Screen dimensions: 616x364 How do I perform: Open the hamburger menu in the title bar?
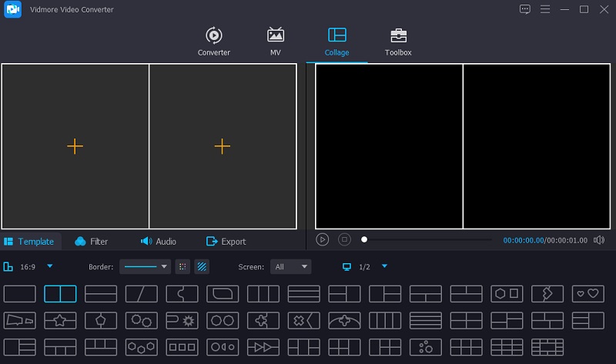point(545,9)
